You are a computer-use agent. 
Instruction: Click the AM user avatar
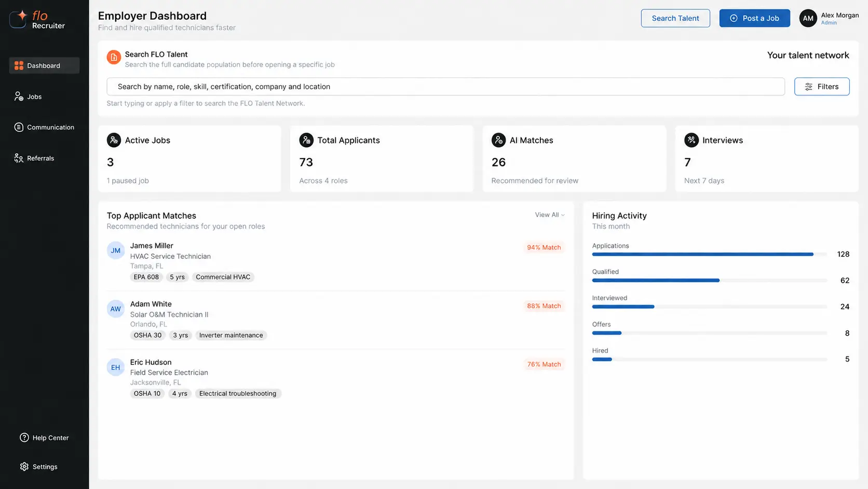pyautogui.click(x=808, y=18)
